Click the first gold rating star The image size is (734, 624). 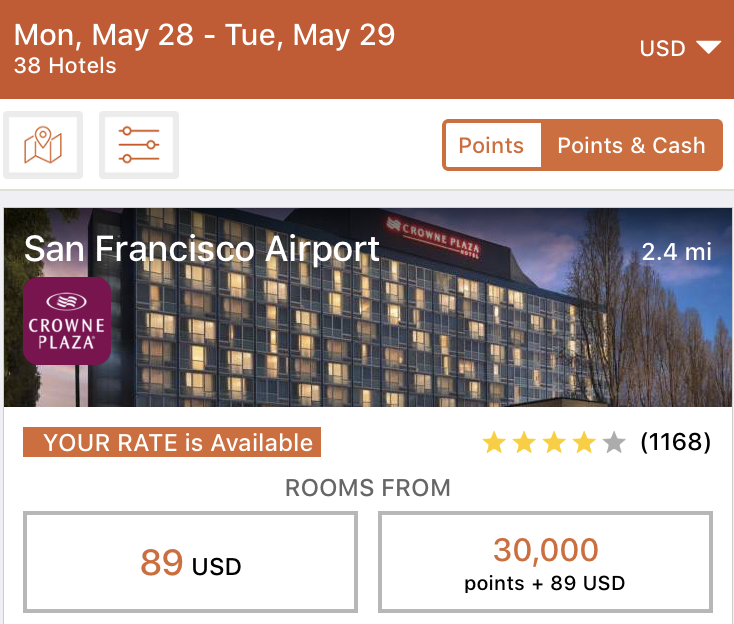494,442
